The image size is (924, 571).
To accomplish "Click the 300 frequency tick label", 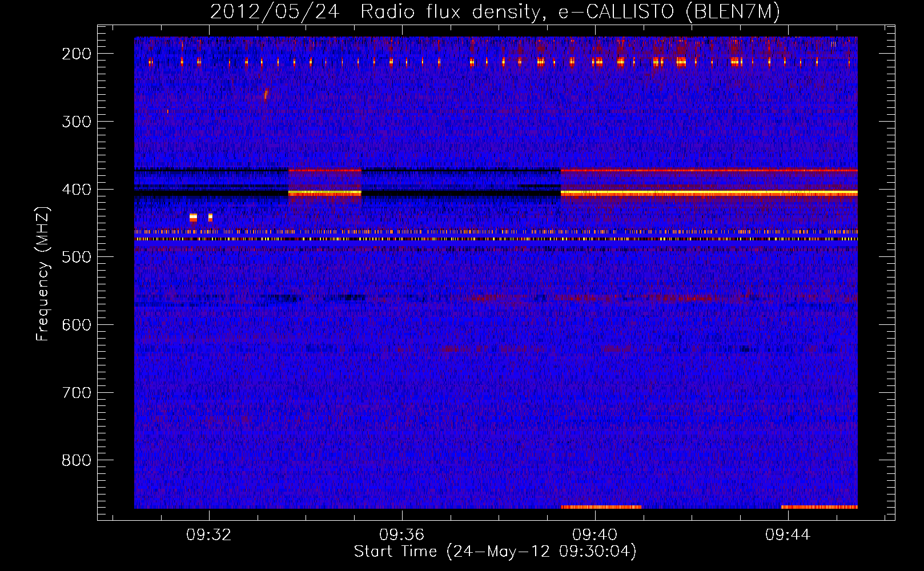I will [x=77, y=122].
